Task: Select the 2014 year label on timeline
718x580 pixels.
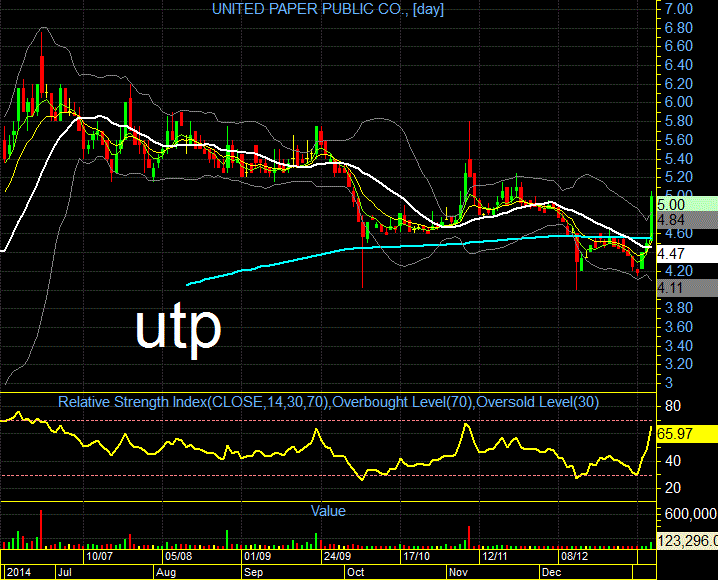Action: (x=19, y=572)
